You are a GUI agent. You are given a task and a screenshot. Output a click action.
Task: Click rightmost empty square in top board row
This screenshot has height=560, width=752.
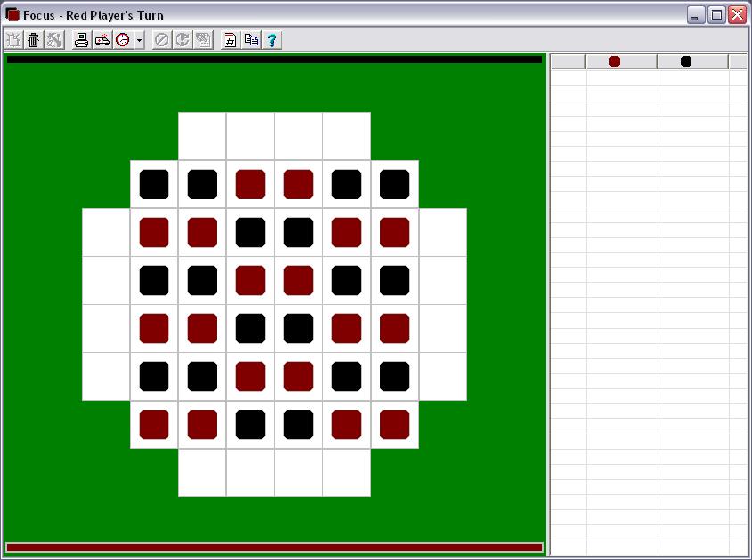click(347, 136)
